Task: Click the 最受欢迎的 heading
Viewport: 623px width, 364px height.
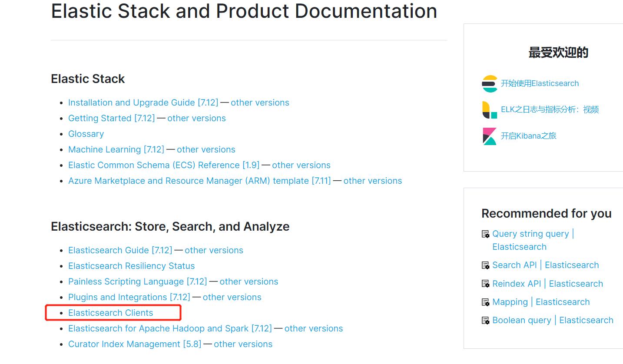Action: [558, 53]
